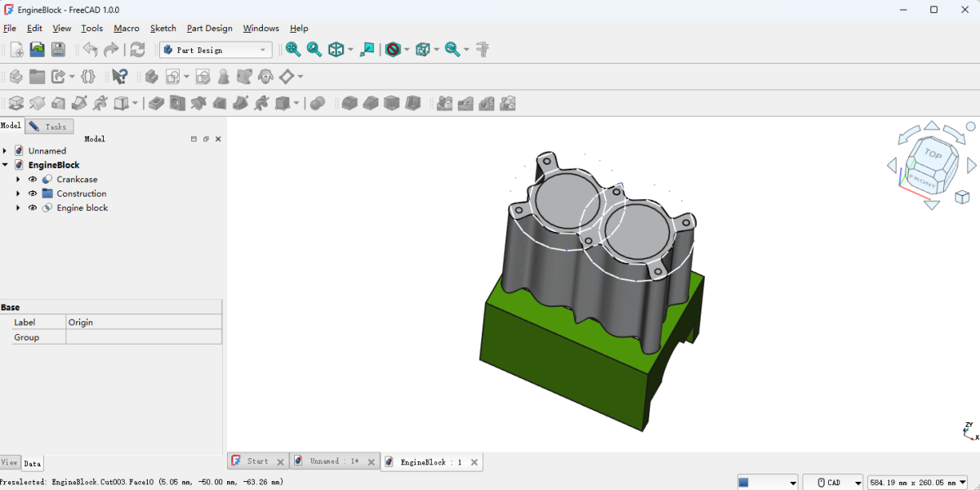The height and width of the screenshot is (490, 980).
Task: Expand the Unnamed document tree node
Action: point(5,151)
